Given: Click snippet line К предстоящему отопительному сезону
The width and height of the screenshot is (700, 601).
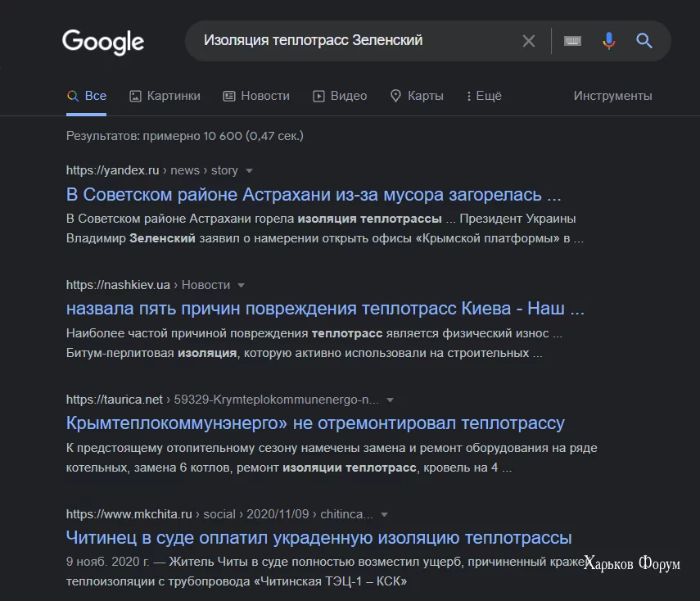Looking at the screenshot, I should (332, 448).
